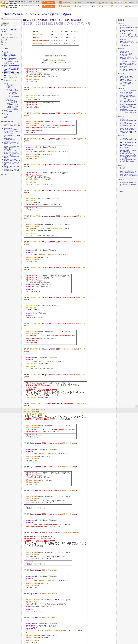The image size is (138, 644).
Task: Open 月影のボス全集 link
Action: (124, 119)
